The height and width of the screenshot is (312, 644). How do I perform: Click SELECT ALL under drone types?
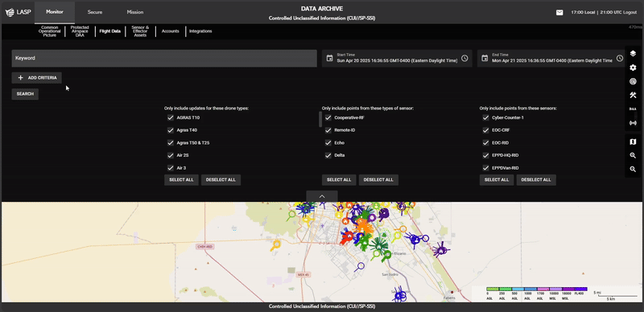pos(181,180)
